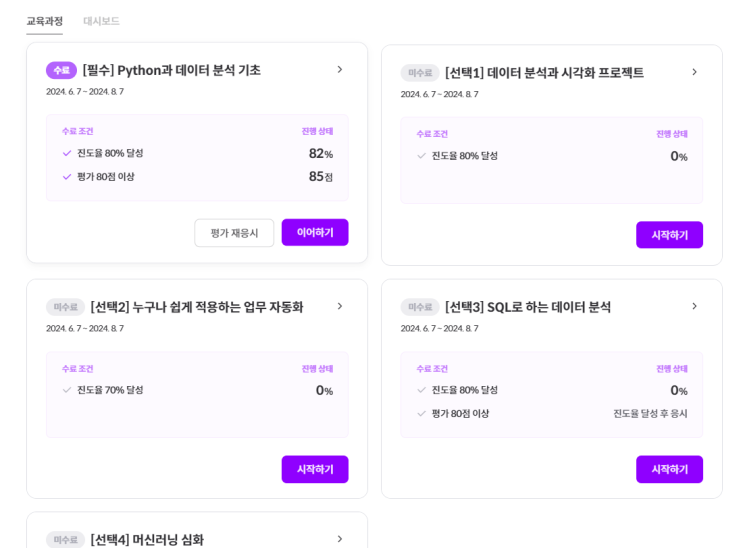Click the 수료 badge on Python course
Image resolution: width=743 pixels, height=548 pixels.
[61, 70]
